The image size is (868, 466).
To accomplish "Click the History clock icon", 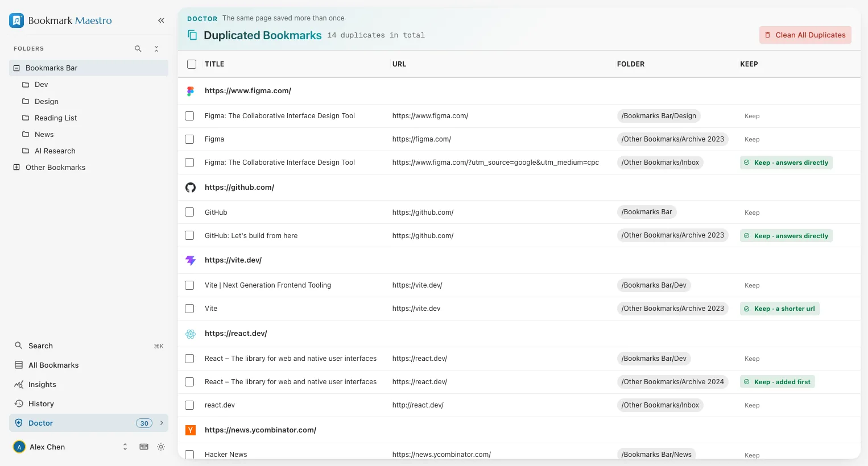I will click(19, 403).
